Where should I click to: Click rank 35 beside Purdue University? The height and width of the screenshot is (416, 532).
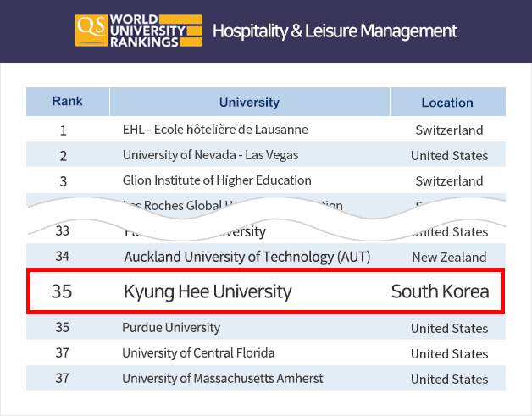63,327
